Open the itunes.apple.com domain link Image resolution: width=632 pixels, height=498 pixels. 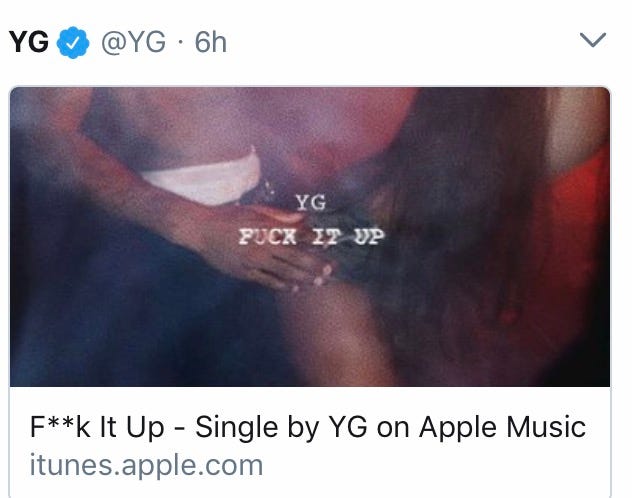(x=146, y=466)
